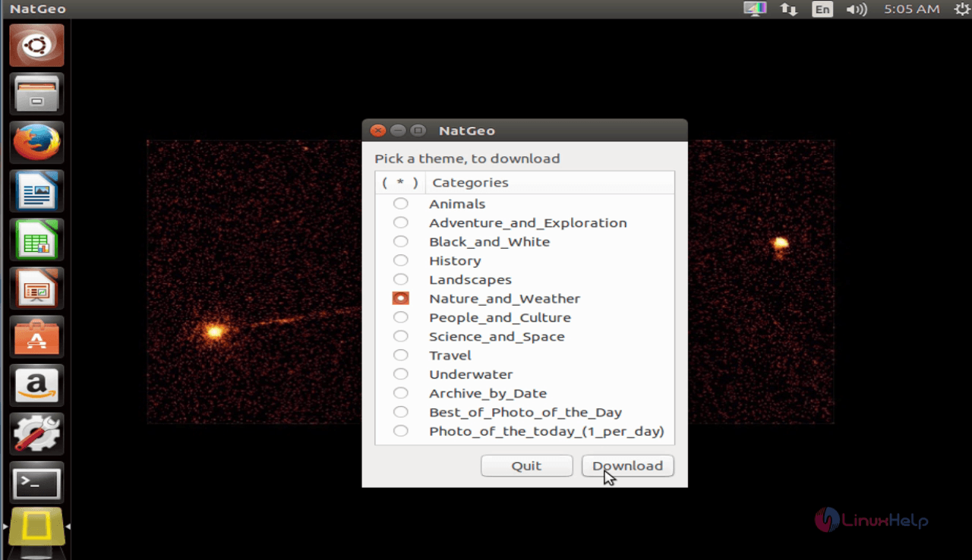This screenshot has width=972, height=560.
Task: Open LibreOffice Impress from launcher
Action: 36,288
